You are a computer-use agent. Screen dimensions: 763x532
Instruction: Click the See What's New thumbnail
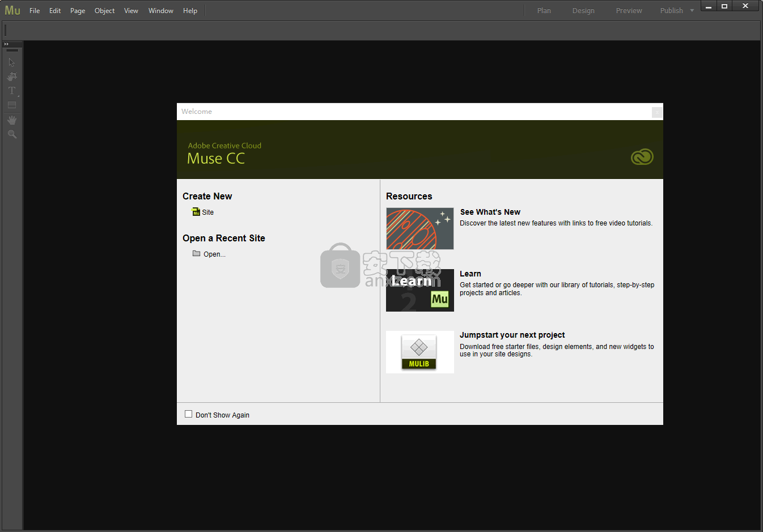[x=420, y=228]
